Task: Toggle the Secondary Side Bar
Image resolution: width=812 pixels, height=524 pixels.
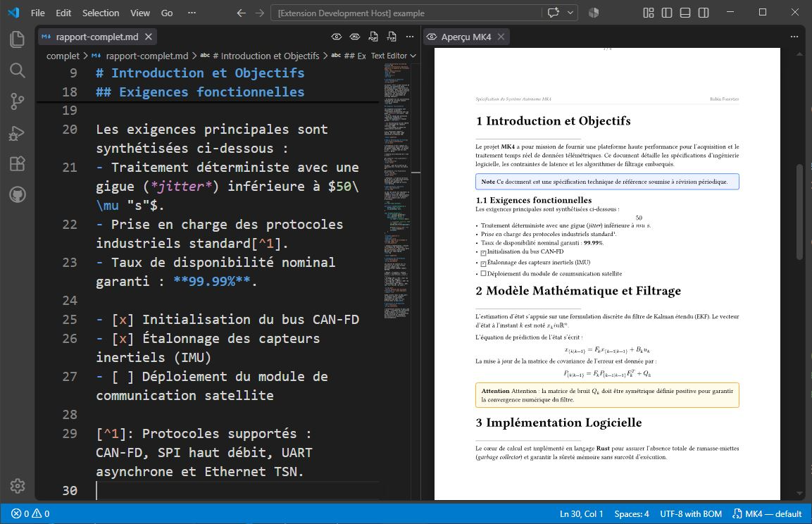Action: coord(704,13)
